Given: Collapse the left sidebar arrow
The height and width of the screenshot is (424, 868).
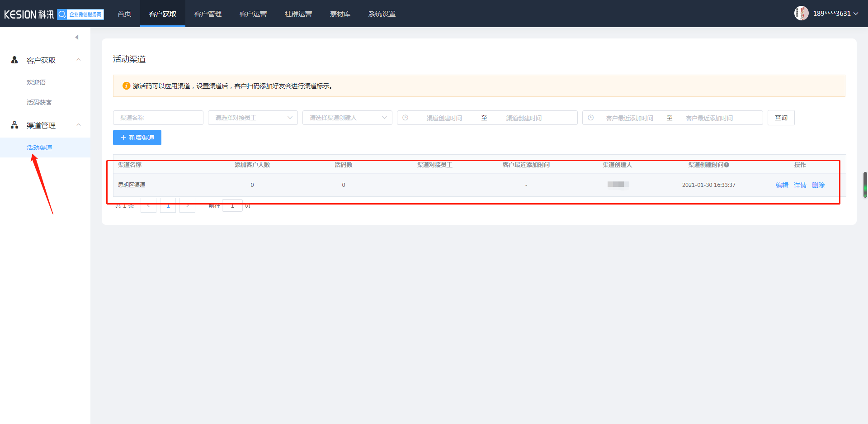Looking at the screenshot, I should (77, 37).
